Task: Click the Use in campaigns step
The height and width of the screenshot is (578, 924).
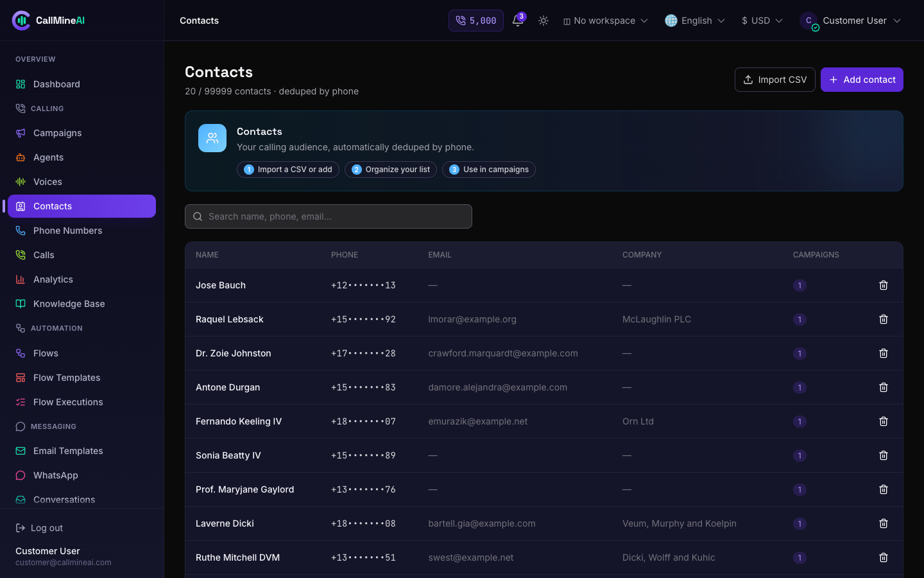Action: point(489,170)
